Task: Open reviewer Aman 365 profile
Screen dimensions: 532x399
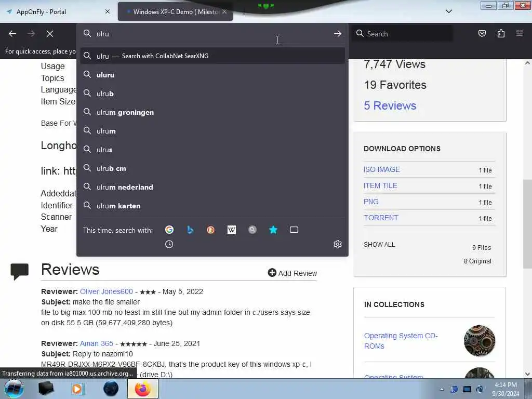Action: [96, 343]
